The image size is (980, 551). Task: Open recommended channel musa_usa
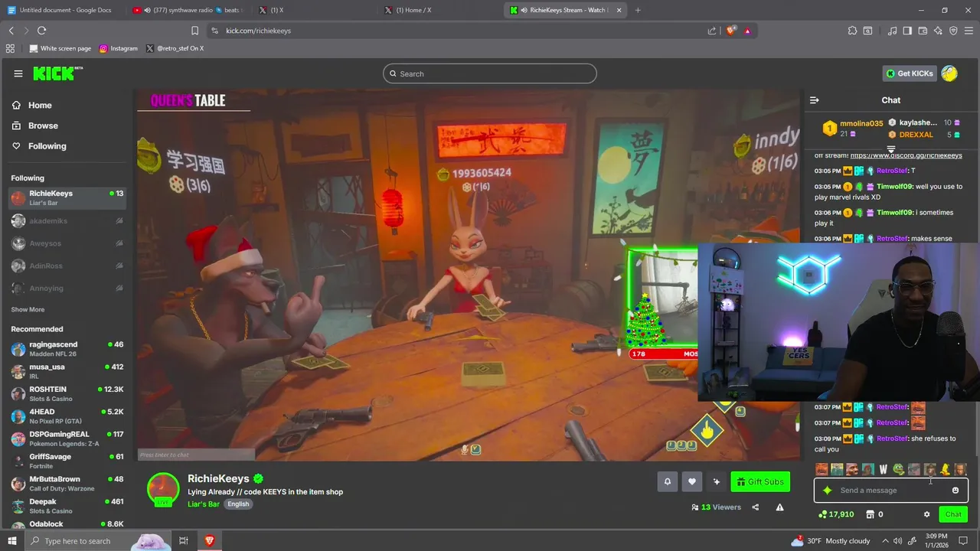(67, 371)
